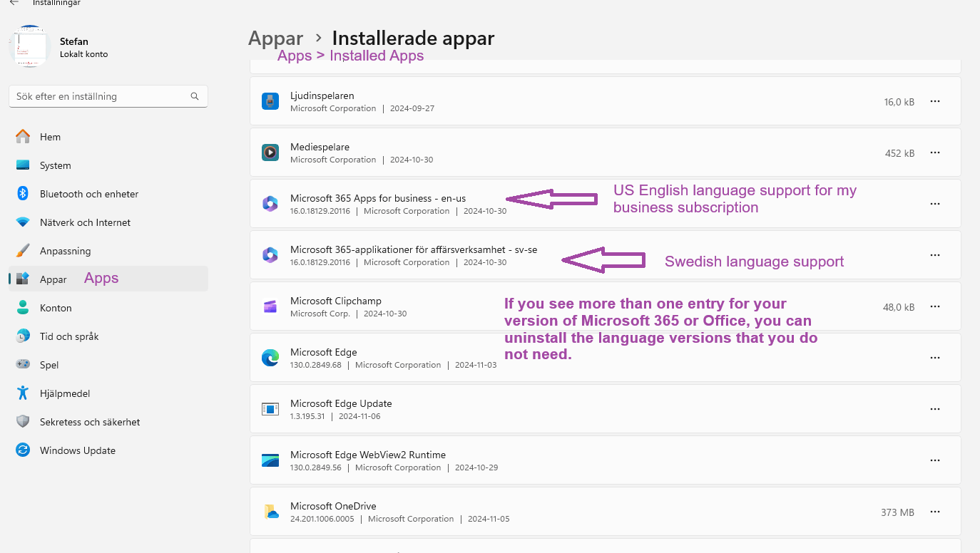980x553 pixels.
Task: Select the Microsoft Edge Update name
Action: coord(341,403)
